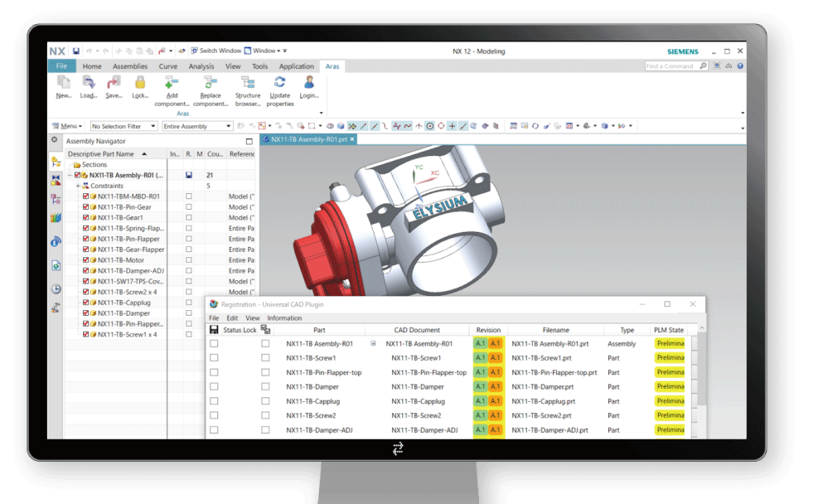Click the blue help question mark icon
The width and height of the screenshot is (833, 504).
point(740,65)
